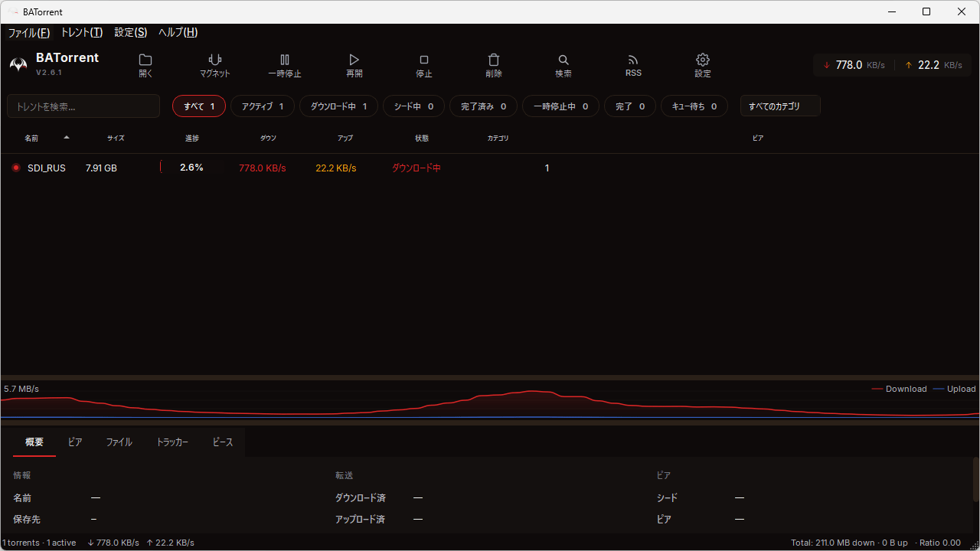The width and height of the screenshot is (980, 551).
Task: Select the ダウンロード中 filter chip
Action: [338, 106]
